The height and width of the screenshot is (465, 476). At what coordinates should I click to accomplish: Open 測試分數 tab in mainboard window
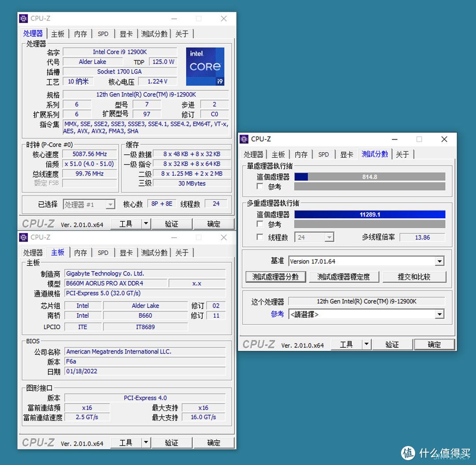pyautogui.click(x=154, y=253)
